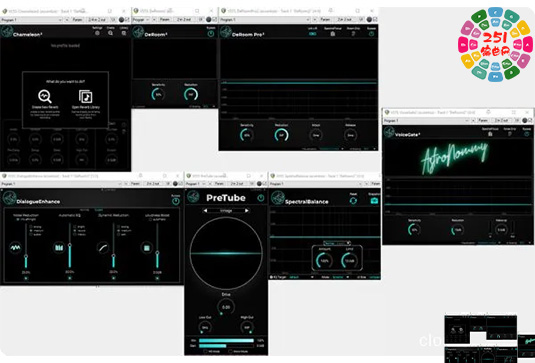The width and height of the screenshot is (535, 363).
Task: Click 2 in 2 out button in DeRoom host bar
Action: [184, 20]
